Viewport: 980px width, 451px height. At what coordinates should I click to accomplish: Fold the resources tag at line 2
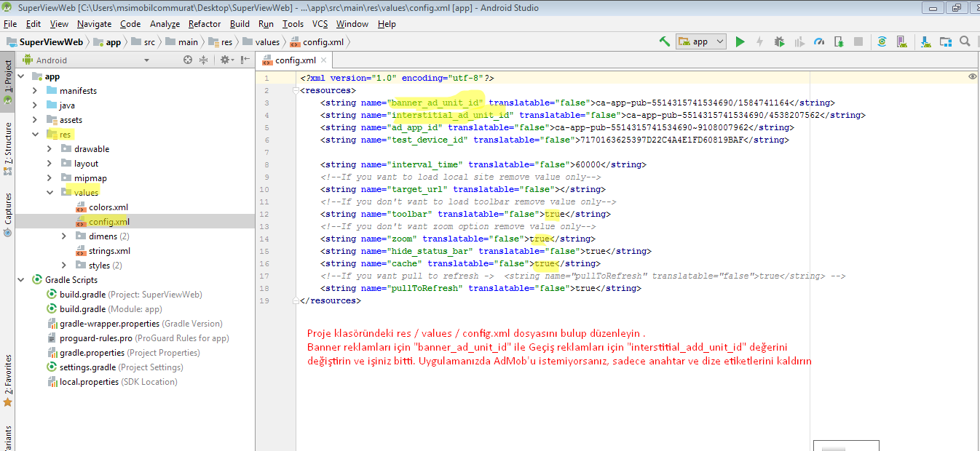pyautogui.click(x=297, y=91)
